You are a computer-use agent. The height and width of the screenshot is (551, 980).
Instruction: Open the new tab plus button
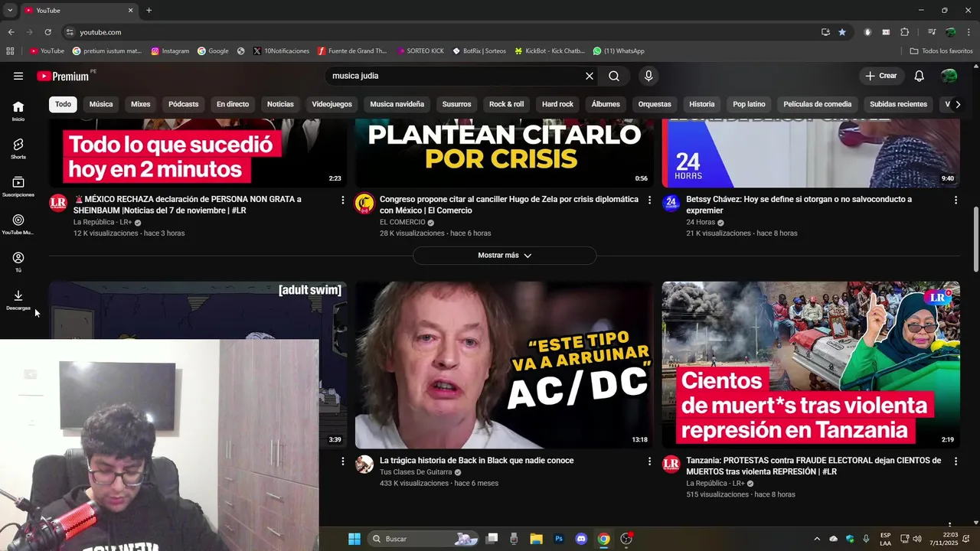click(149, 10)
